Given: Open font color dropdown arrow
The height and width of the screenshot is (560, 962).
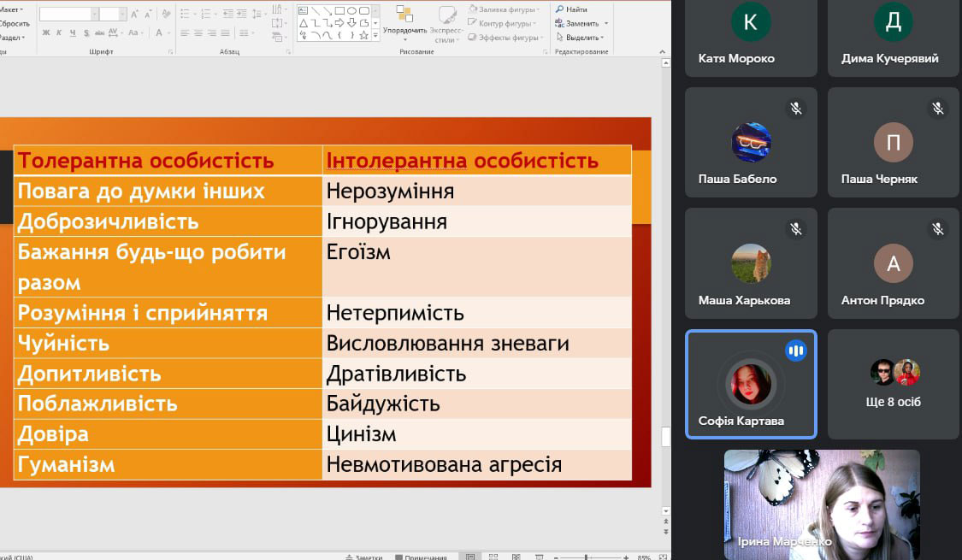Looking at the screenshot, I should pyautogui.click(x=168, y=33).
